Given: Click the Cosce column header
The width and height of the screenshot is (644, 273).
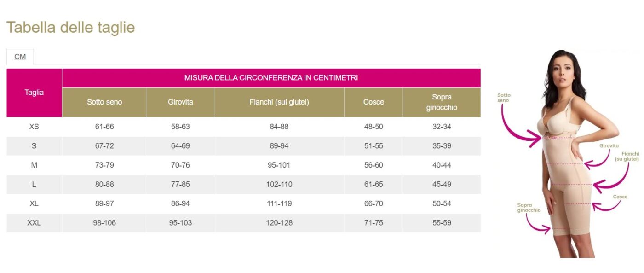Looking at the screenshot, I should click(374, 102).
